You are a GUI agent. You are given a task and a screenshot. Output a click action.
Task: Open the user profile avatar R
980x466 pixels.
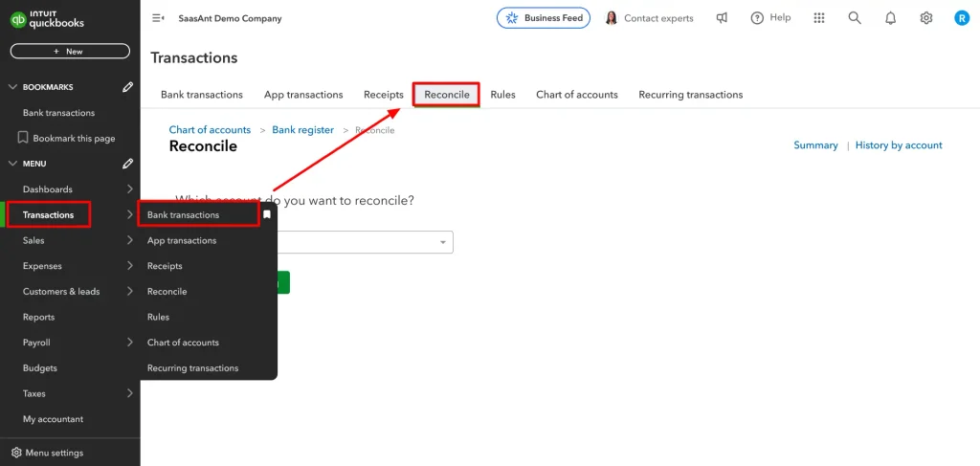(961, 18)
